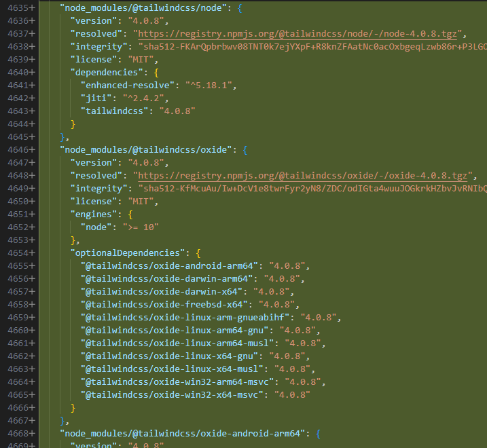Click "@tailwindcss/oxide-linux-x64-gnu" entry
Viewport: 487px width, 448px height.
(x=169, y=356)
